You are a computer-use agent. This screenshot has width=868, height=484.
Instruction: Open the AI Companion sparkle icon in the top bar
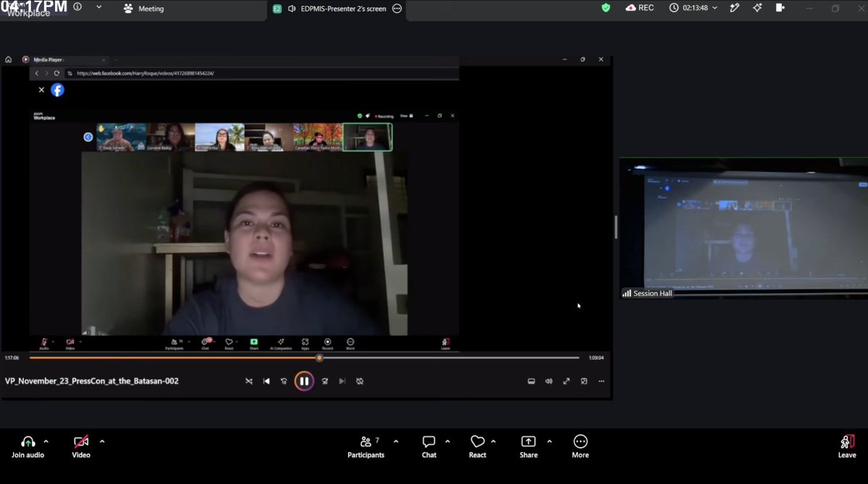click(757, 8)
